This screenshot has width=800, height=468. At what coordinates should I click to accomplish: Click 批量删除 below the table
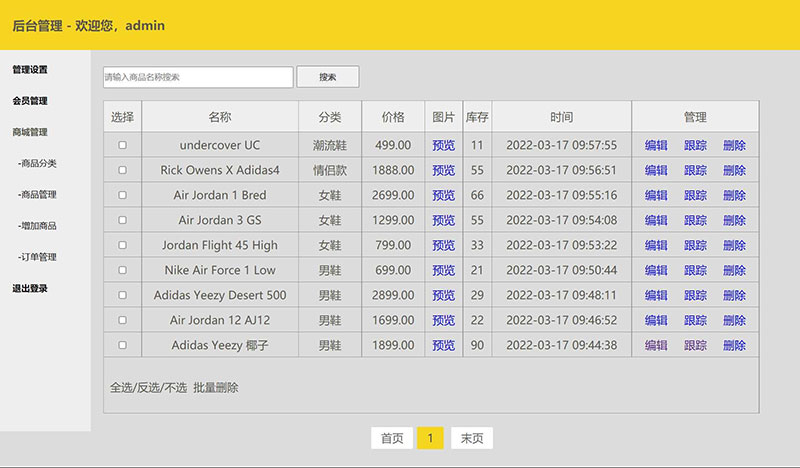pos(216,387)
